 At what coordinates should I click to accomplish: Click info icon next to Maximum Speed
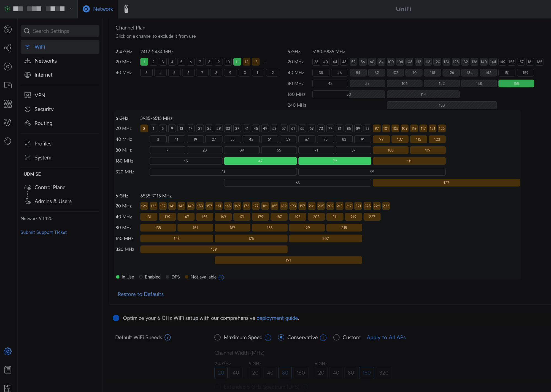pos(268,337)
